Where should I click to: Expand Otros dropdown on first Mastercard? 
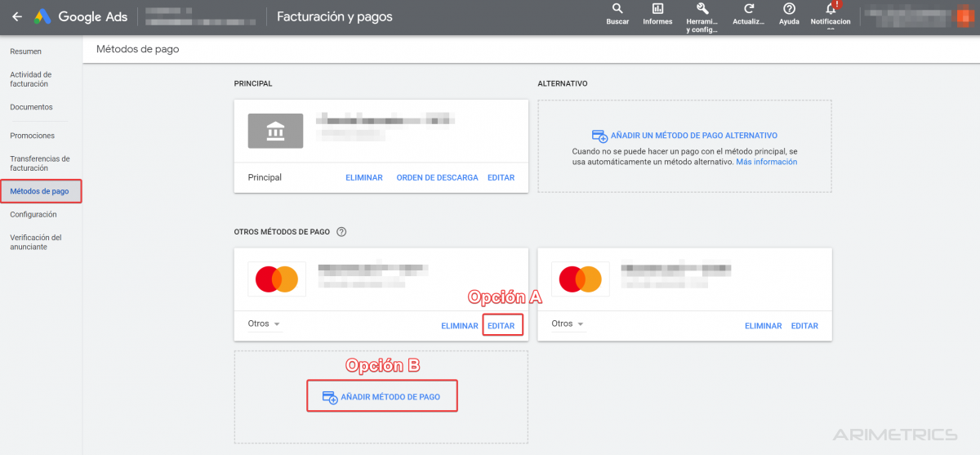point(265,324)
